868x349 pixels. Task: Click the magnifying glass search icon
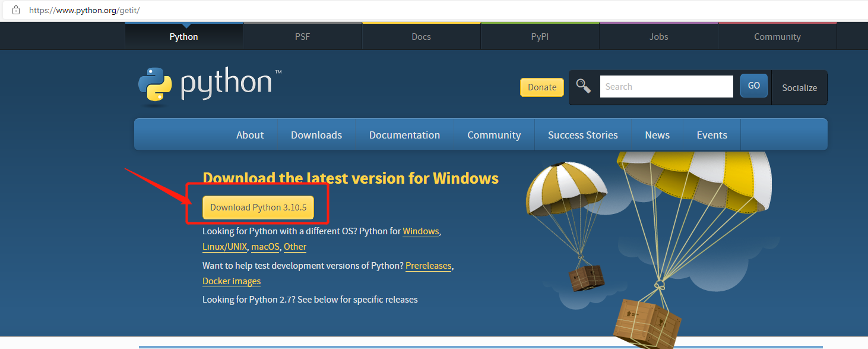point(584,87)
